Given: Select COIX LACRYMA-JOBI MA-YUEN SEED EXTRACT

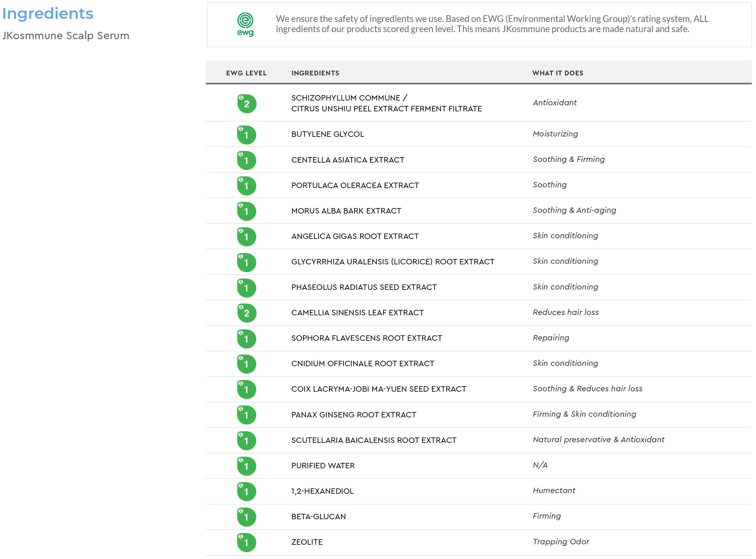Looking at the screenshot, I should [379, 389].
